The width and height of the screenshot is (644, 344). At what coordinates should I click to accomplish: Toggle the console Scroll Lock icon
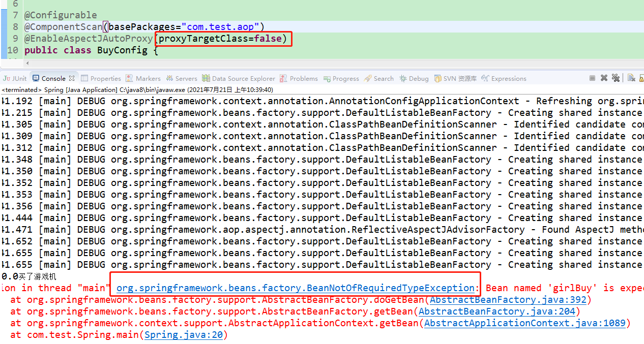[x=641, y=78]
